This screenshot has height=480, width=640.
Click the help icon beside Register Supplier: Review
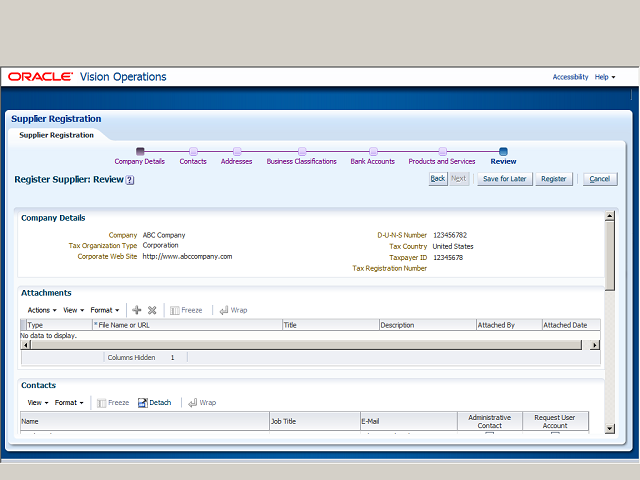pos(130,180)
